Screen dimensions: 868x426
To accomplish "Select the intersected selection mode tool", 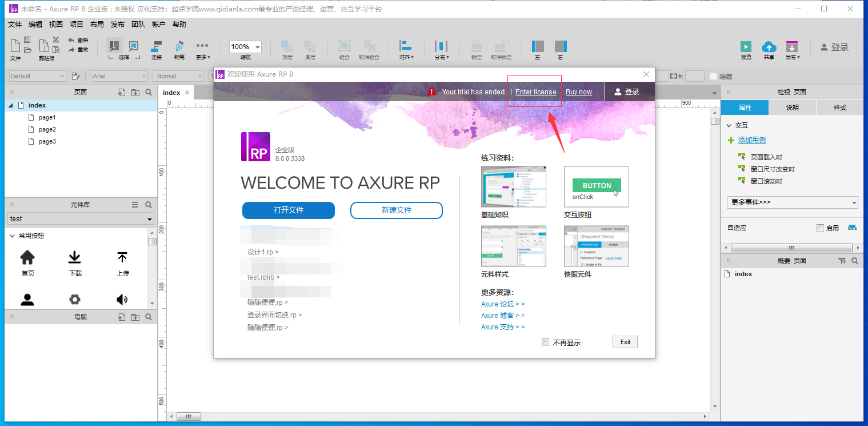I will click(x=114, y=46).
